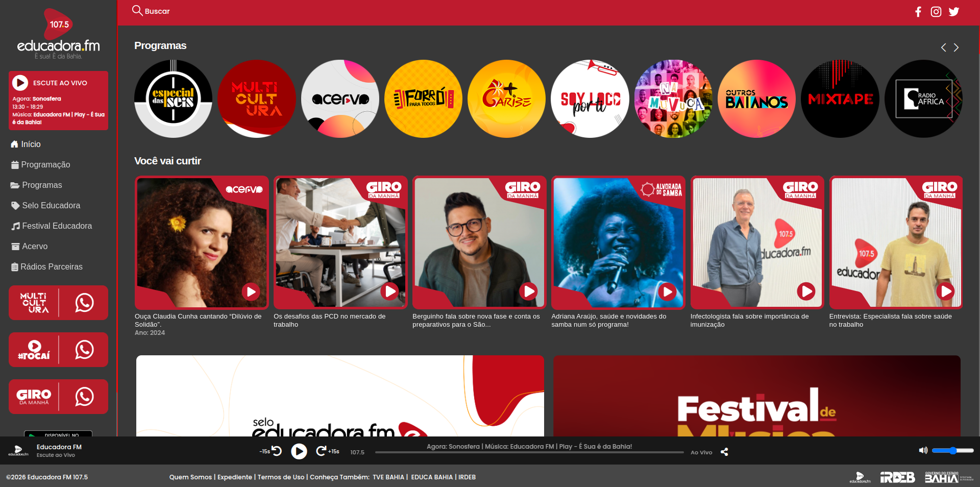Open the Expediente footer link
Image resolution: width=980 pixels, height=487 pixels.
point(235,477)
